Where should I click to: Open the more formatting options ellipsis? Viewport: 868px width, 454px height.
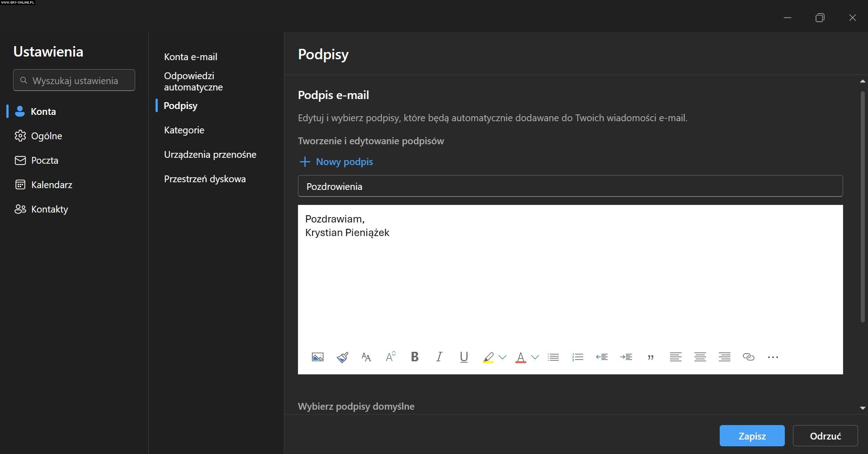coord(773,357)
